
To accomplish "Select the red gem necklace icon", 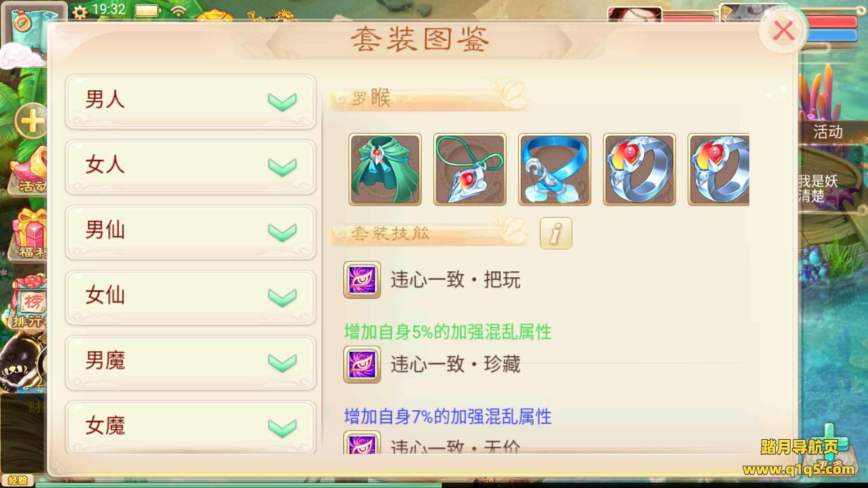I will pos(470,169).
